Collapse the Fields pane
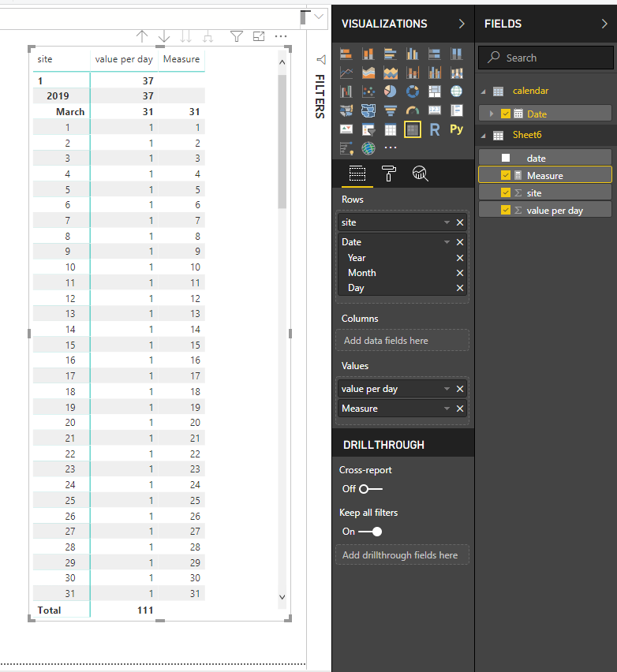Viewport: 617px width, 672px height. coord(604,24)
